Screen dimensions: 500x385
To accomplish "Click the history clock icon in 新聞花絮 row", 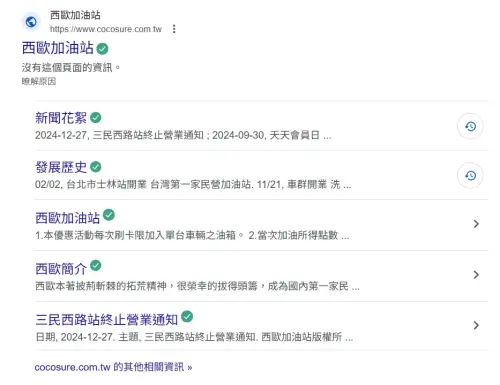I will pos(470,126).
